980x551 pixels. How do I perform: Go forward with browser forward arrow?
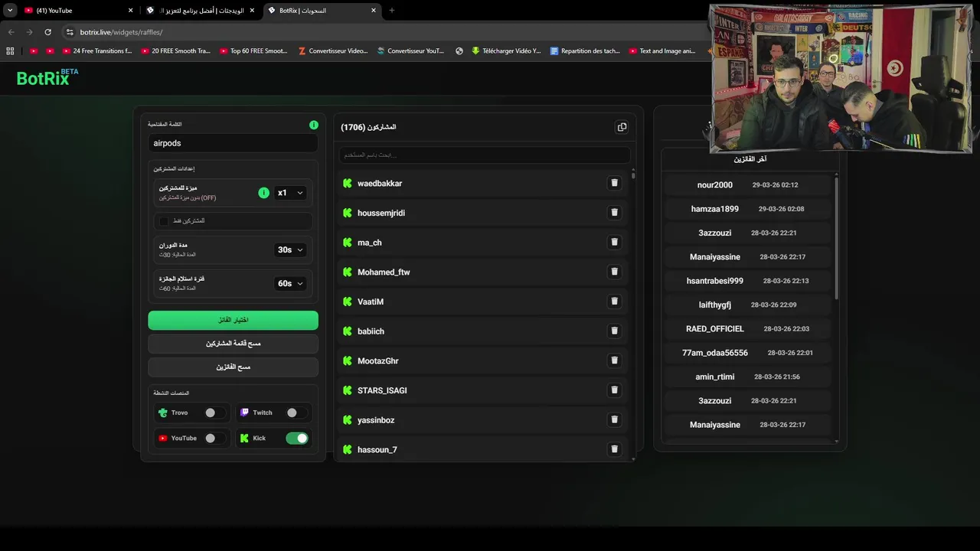point(29,32)
